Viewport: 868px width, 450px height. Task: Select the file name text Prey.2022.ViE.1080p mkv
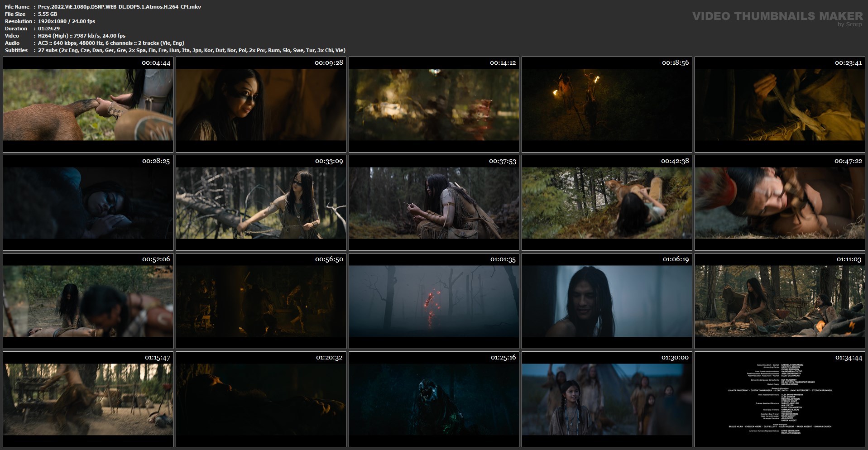coord(120,7)
